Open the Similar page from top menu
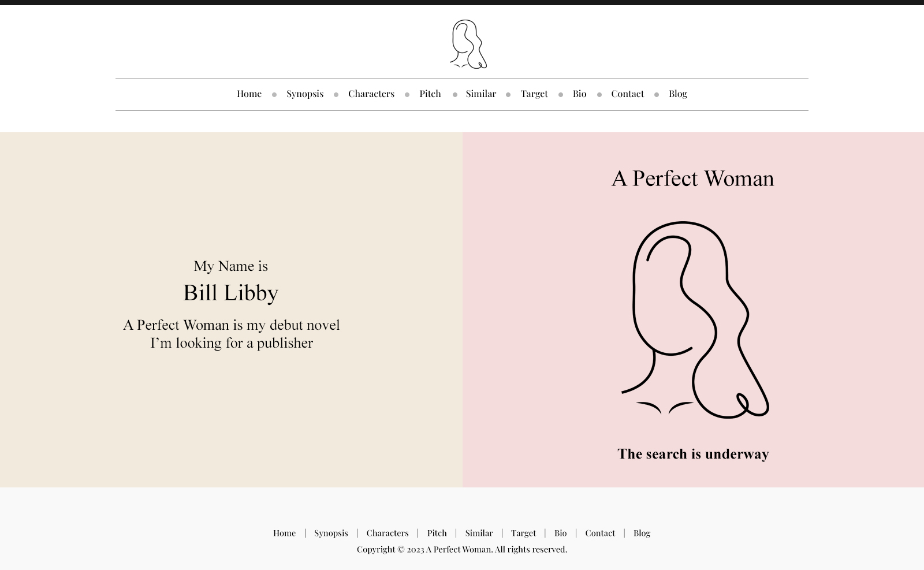Screen dimensions: 924x570 (480, 94)
